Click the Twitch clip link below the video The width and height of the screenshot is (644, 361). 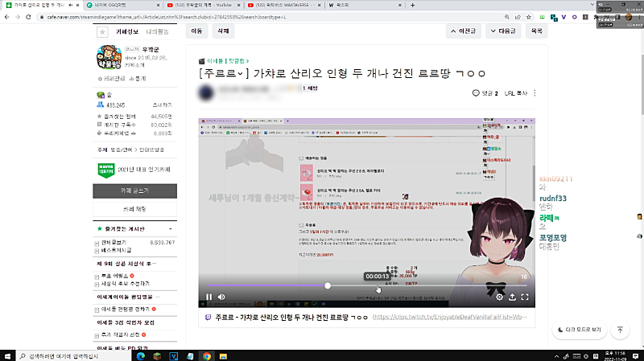pos(449,317)
